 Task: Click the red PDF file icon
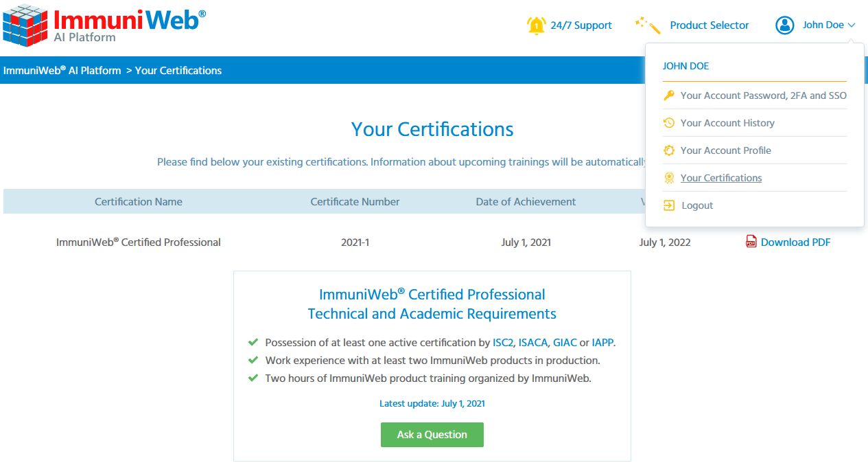(x=751, y=242)
